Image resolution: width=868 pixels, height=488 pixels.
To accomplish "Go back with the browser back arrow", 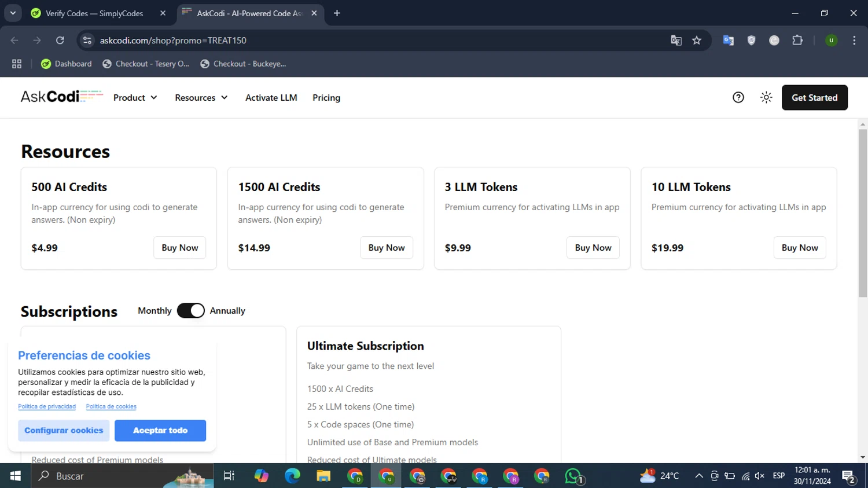I will (14, 40).
